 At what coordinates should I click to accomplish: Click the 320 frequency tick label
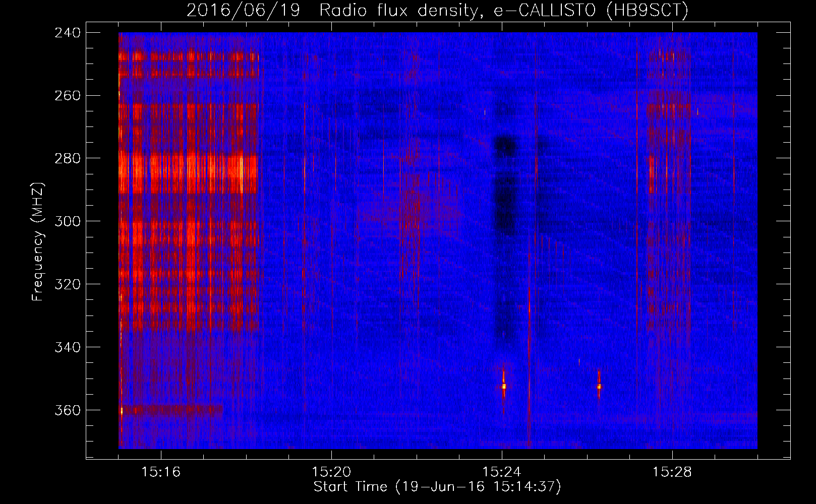click(68, 285)
